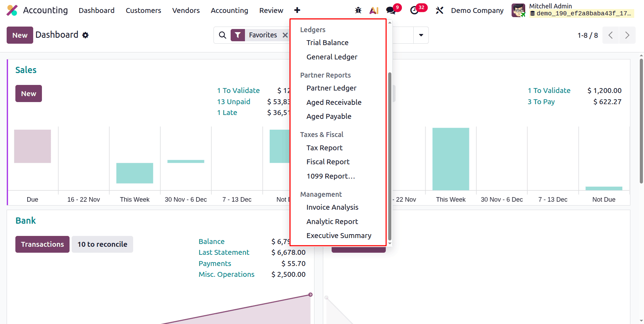
Task: Click the 30 Nov - 6 Dec bar in Sales
Action: (186, 161)
